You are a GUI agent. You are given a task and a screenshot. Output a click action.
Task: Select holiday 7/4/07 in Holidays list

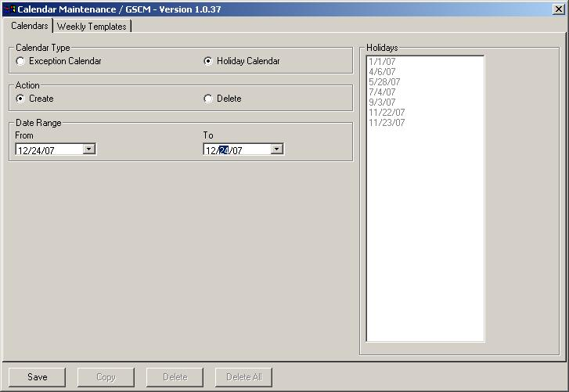pyautogui.click(x=382, y=92)
